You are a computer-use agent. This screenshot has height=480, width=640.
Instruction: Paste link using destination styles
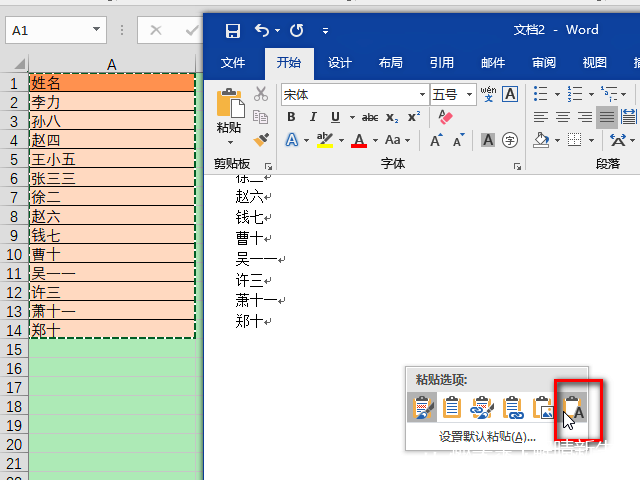coord(512,407)
